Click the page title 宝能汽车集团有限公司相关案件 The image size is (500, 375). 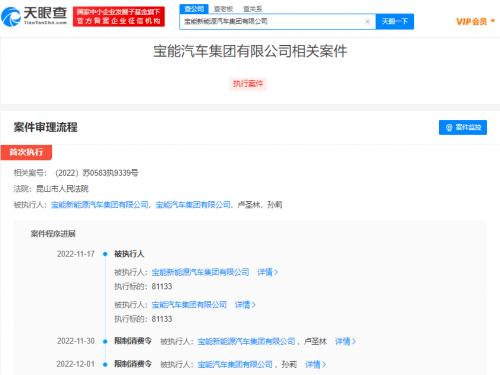[x=250, y=51]
